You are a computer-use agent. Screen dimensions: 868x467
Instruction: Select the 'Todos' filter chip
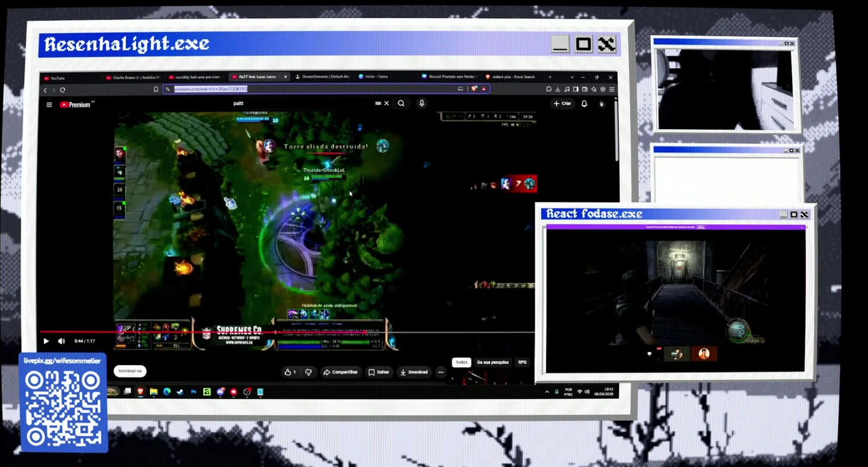pyautogui.click(x=461, y=362)
